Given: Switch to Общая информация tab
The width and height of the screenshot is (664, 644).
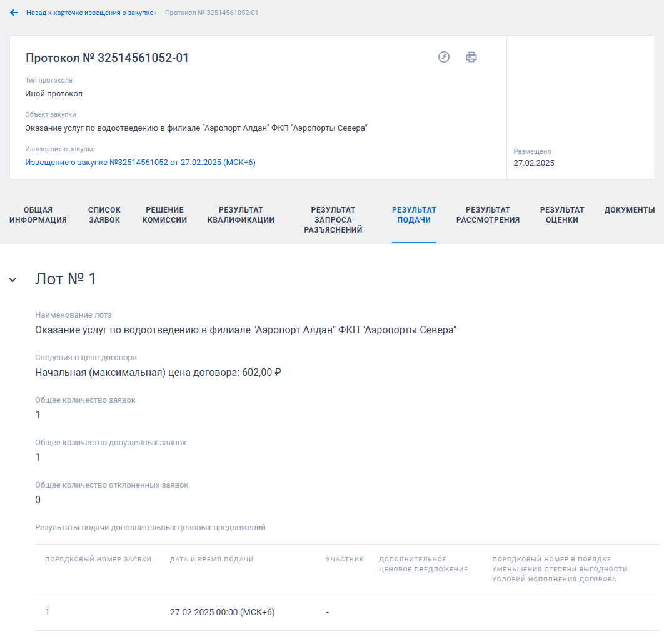Looking at the screenshot, I should [38, 214].
